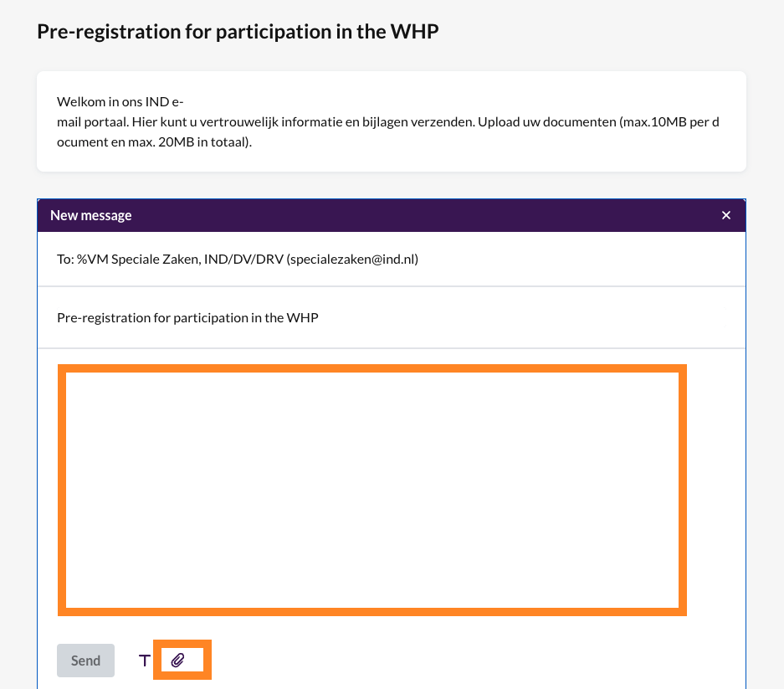Click the word 'WHP' in the subject
Viewport: 784px width, 689px height.
[303, 318]
